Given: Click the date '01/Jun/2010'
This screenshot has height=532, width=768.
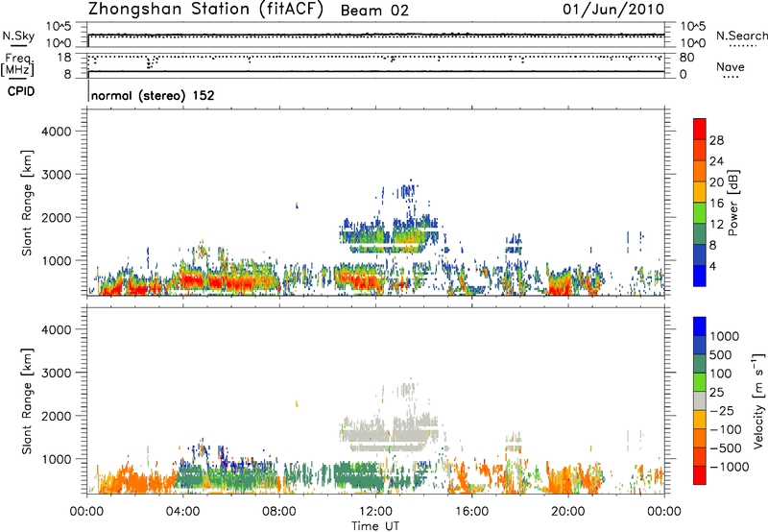Looking at the screenshot, I should (x=613, y=9).
